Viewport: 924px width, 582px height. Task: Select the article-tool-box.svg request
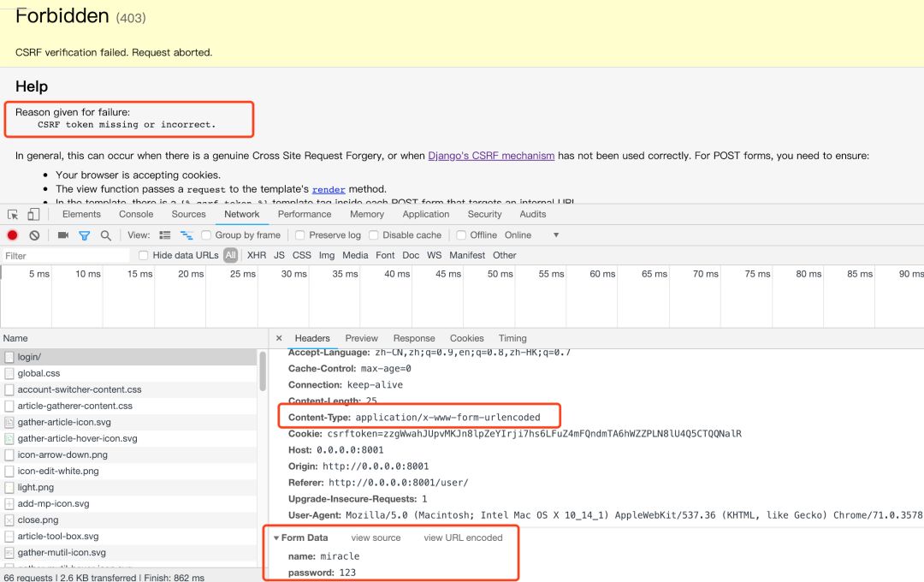coord(128,536)
